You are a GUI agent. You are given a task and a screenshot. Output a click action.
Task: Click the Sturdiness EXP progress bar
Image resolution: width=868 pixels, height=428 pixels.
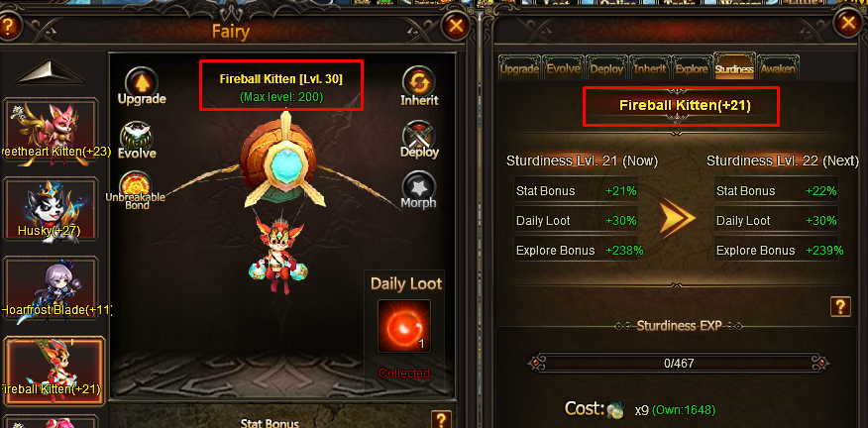(x=679, y=364)
